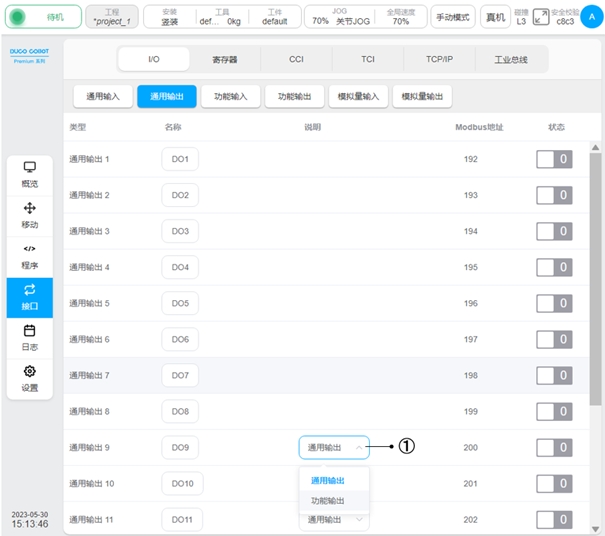Click the 手动模式 manual mode button

tap(453, 17)
